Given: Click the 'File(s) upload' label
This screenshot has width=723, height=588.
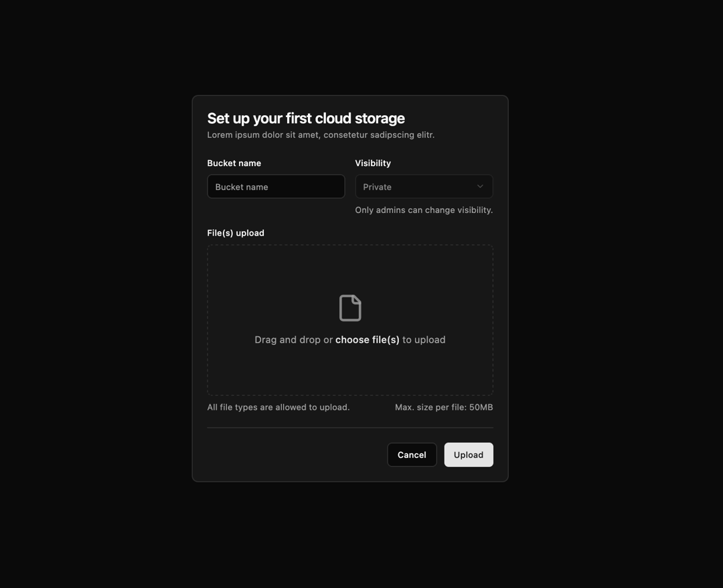Looking at the screenshot, I should [x=236, y=233].
